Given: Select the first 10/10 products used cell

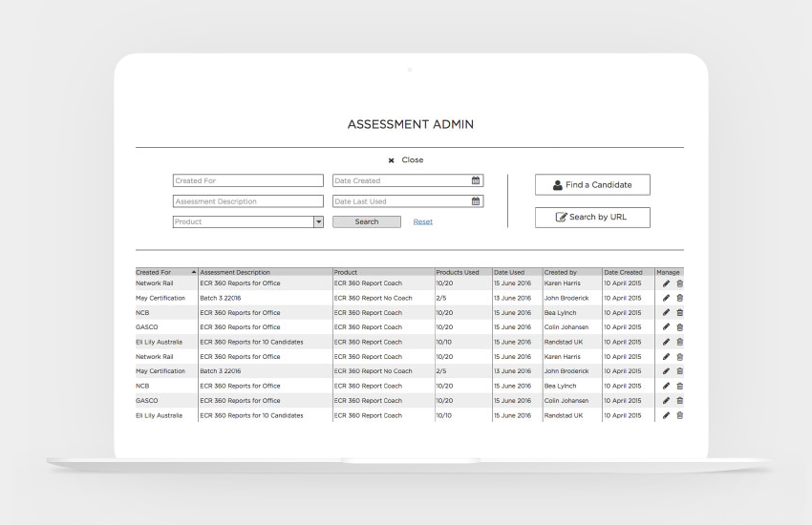Looking at the screenshot, I should coord(444,342).
